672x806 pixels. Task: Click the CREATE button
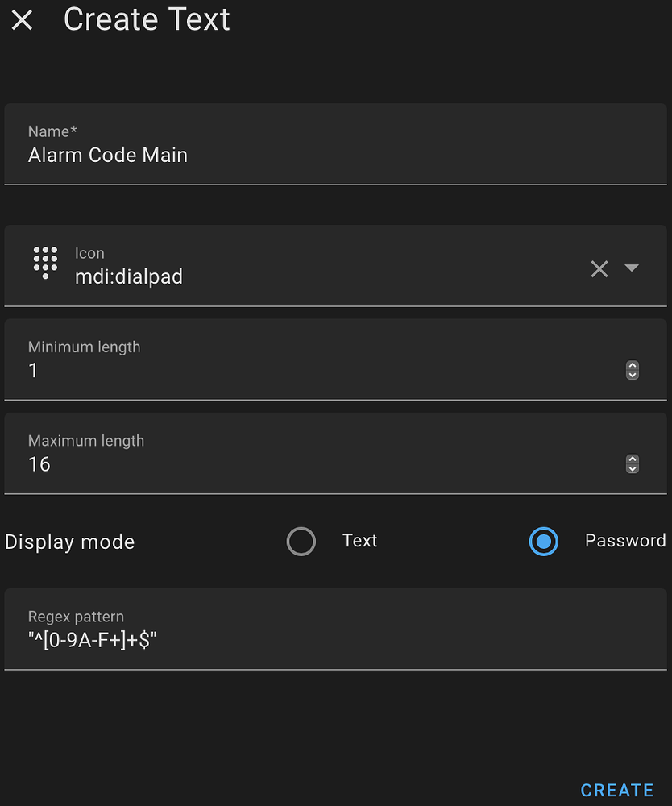coord(616,790)
